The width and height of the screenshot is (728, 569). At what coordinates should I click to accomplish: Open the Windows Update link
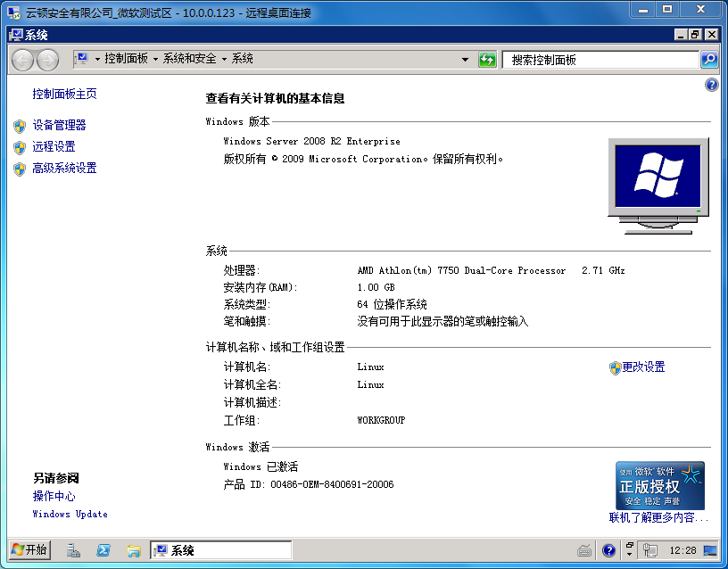(x=70, y=515)
